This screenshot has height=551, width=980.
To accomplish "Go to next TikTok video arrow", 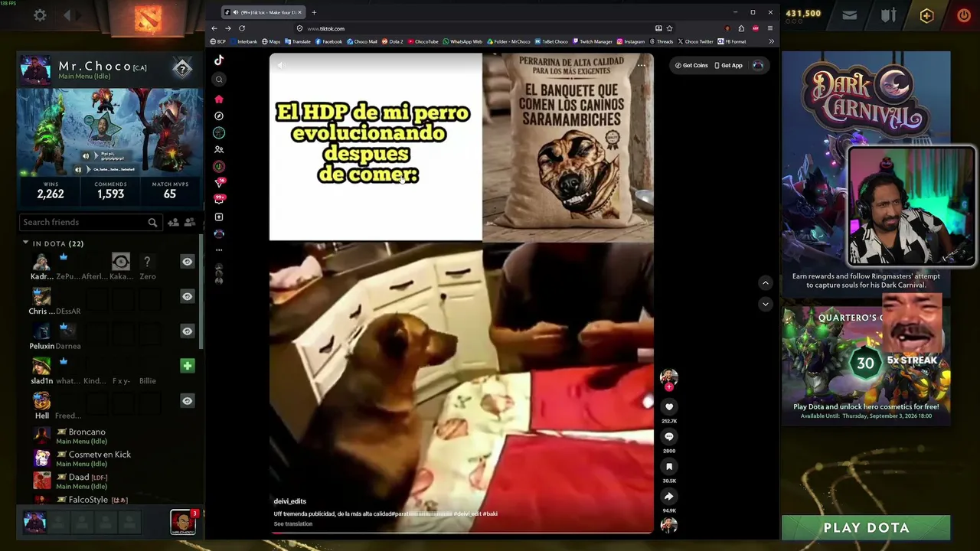I will [765, 304].
